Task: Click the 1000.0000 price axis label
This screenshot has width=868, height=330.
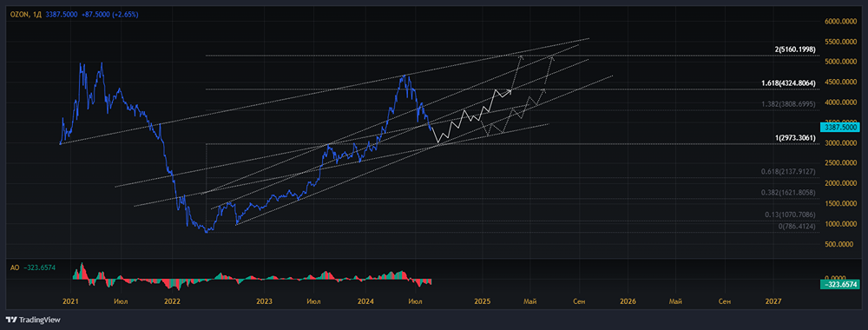Action: pos(840,224)
